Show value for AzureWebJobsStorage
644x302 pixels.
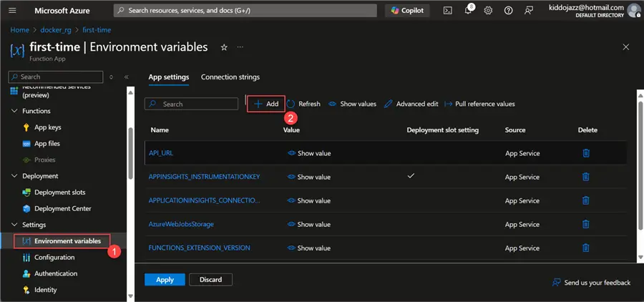309,224
